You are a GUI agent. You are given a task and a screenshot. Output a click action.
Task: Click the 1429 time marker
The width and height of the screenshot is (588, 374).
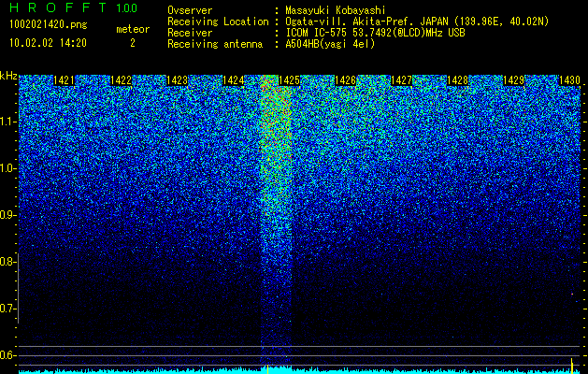coord(513,80)
